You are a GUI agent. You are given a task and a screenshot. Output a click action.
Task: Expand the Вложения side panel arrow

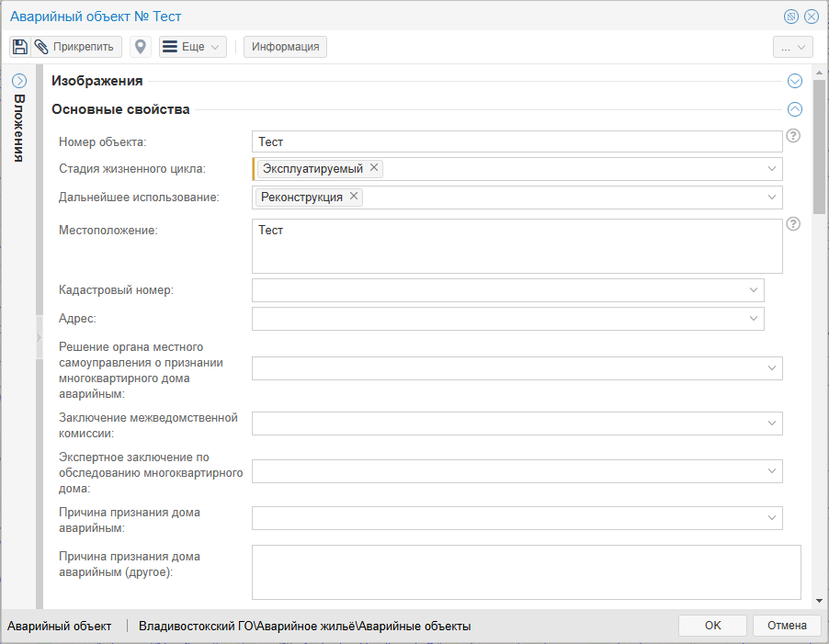point(19,81)
